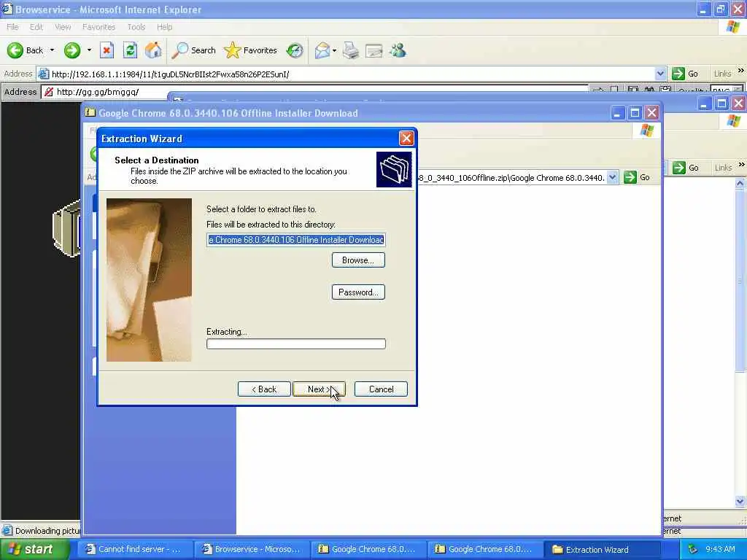This screenshot has height=560, width=747.
Task: Open the Mail dropdown arrow
Action: pos(334,50)
